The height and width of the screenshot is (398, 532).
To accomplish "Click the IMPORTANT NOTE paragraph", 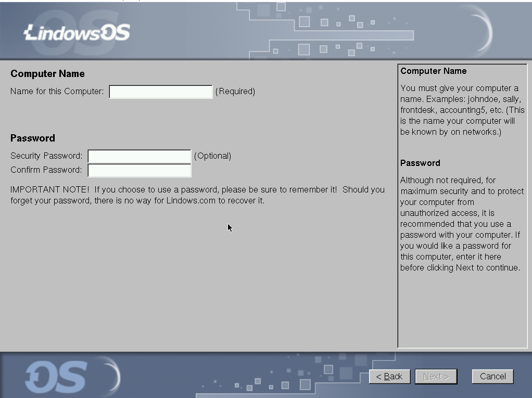I will [197, 195].
